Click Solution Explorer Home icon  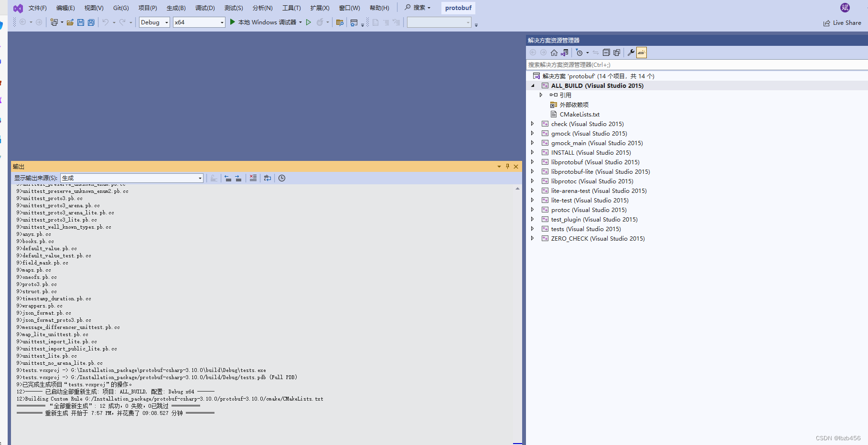tap(554, 53)
